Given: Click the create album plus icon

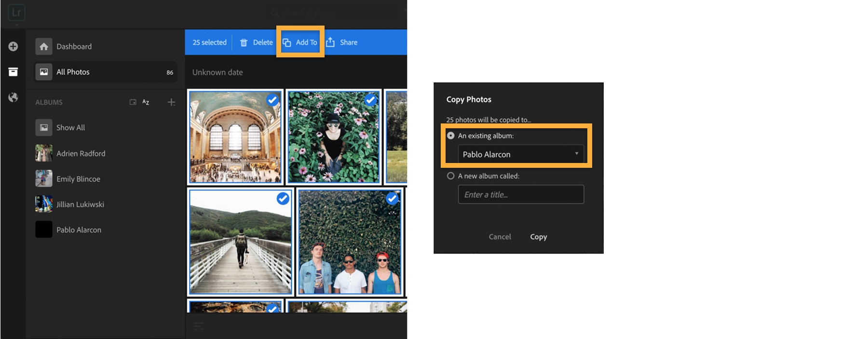Looking at the screenshot, I should pyautogui.click(x=171, y=102).
